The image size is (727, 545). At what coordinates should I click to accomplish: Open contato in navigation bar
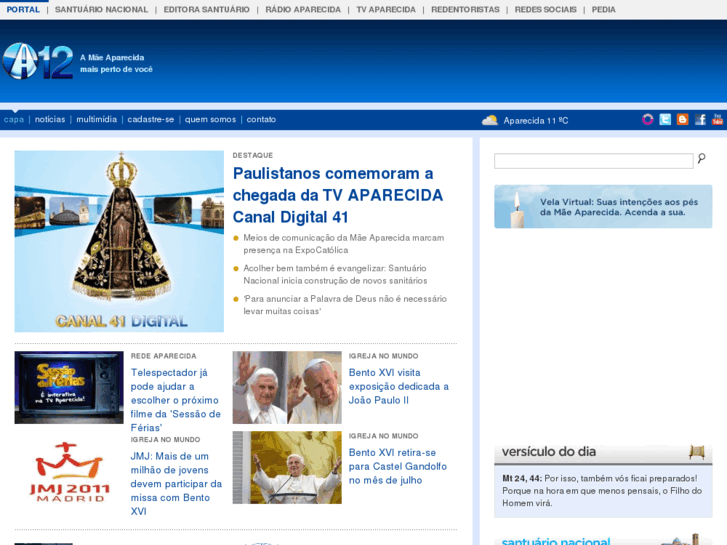[x=261, y=119]
